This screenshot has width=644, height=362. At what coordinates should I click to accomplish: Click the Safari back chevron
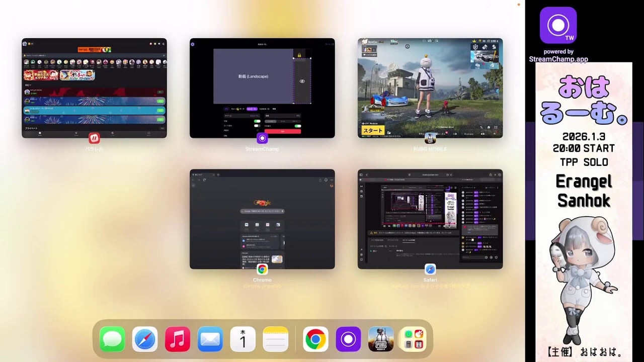[367, 174]
